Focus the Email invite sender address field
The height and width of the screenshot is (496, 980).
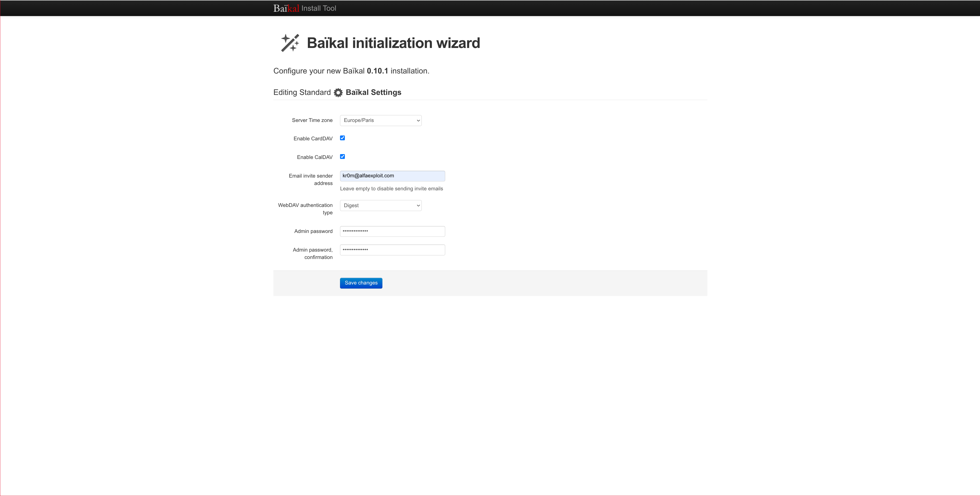392,176
